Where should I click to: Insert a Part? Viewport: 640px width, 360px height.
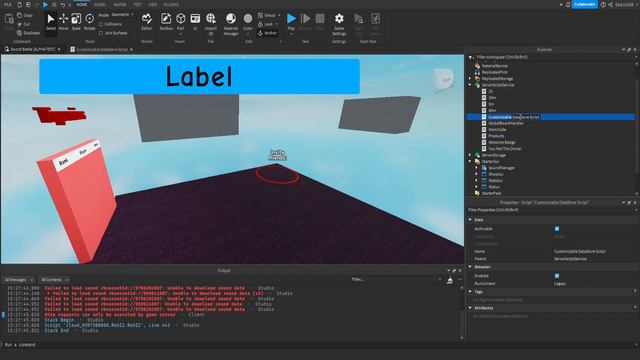pyautogui.click(x=180, y=22)
